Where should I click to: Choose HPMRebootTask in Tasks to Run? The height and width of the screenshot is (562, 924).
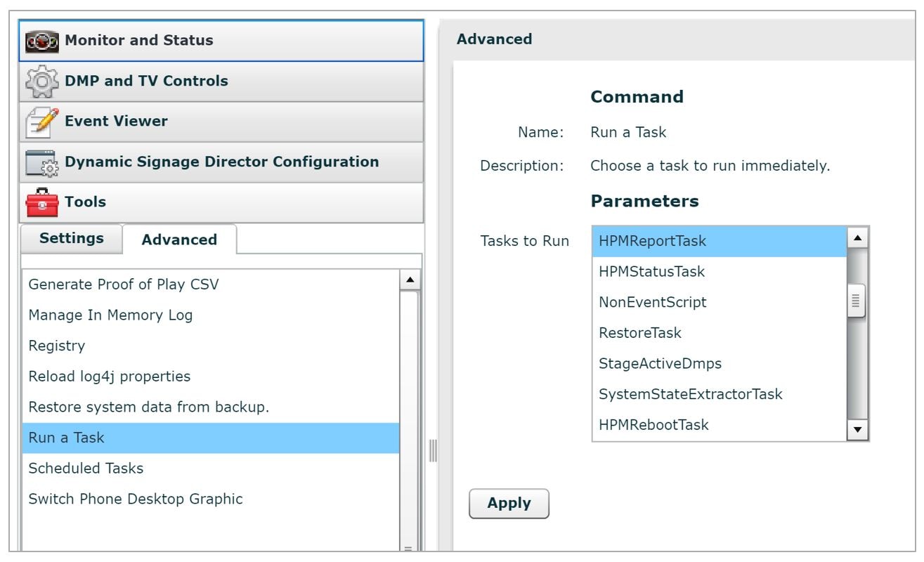coord(720,424)
